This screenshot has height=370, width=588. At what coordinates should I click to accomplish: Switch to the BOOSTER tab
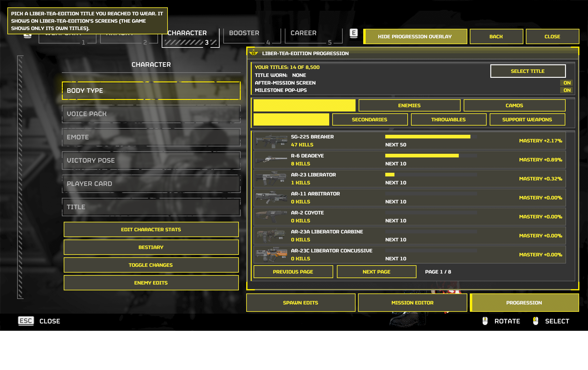pyautogui.click(x=252, y=36)
